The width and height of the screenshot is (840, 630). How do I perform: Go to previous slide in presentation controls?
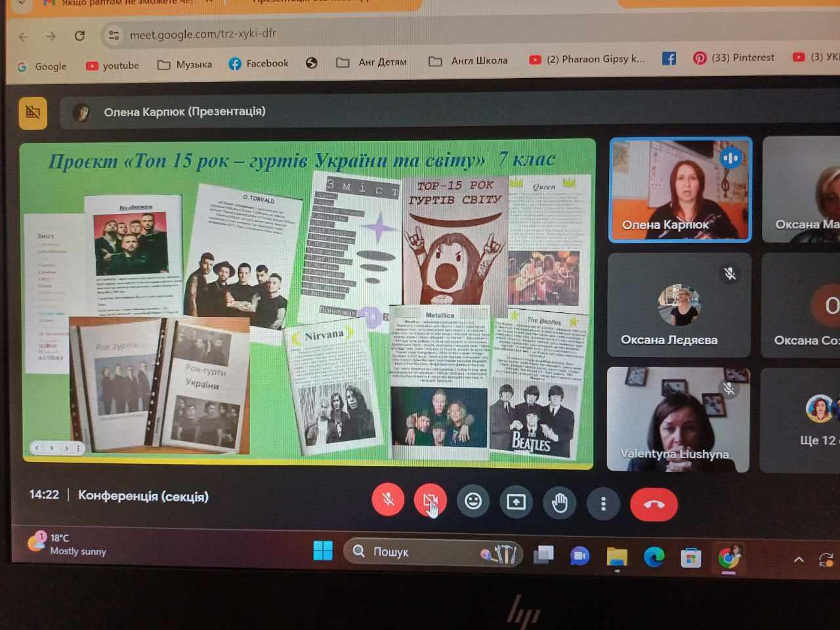37,448
